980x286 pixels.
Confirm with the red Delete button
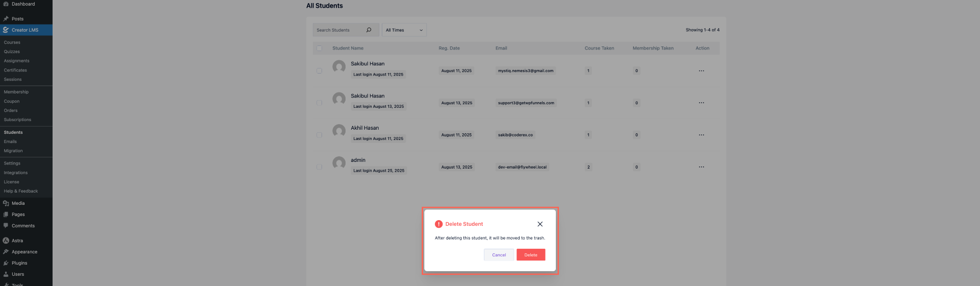[530, 255]
